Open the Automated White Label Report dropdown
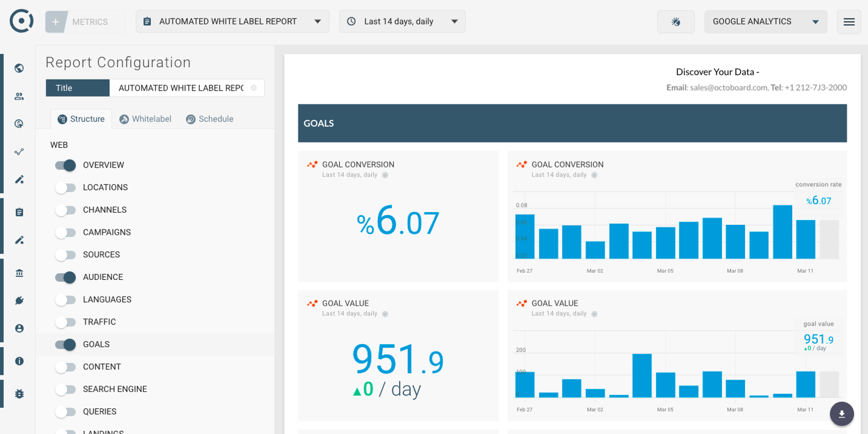Viewport: 868px width, 434px height. [x=232, y=21]
